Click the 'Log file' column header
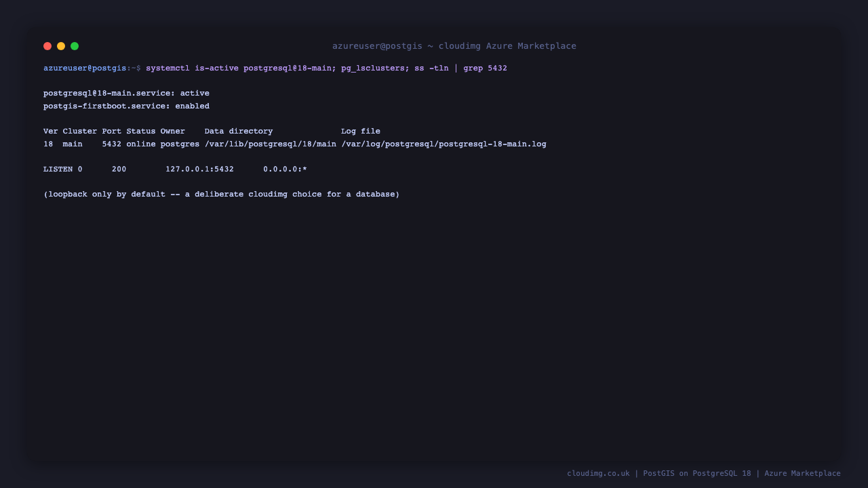Screen dimensions: 868x488 point(361,131)
